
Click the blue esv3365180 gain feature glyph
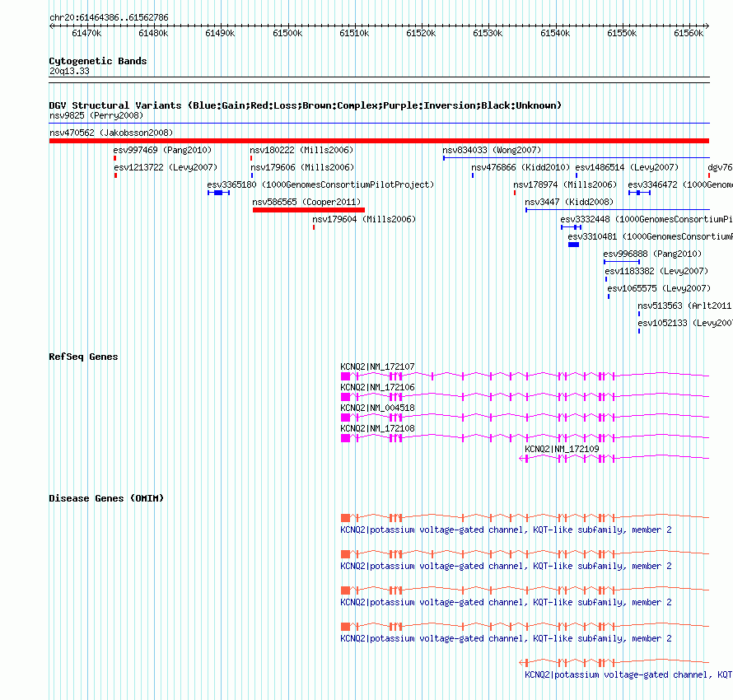219,193
